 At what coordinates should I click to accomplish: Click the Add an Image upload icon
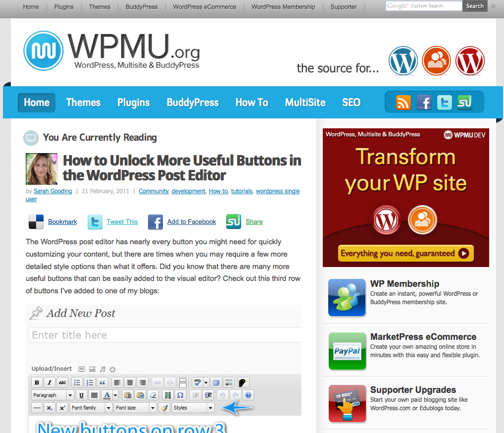[x=82, y=369]
